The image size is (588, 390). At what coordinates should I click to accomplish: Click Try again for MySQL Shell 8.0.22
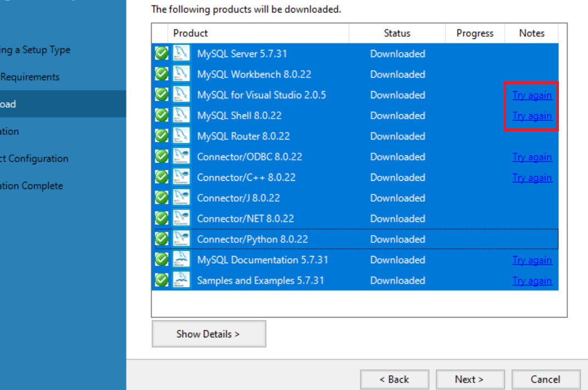[532, 116]
